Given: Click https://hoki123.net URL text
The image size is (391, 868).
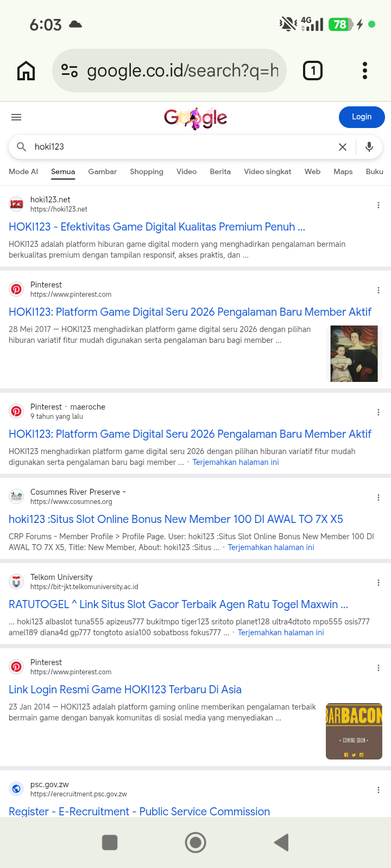Looking at the screenshot, I should coord(59,209).
